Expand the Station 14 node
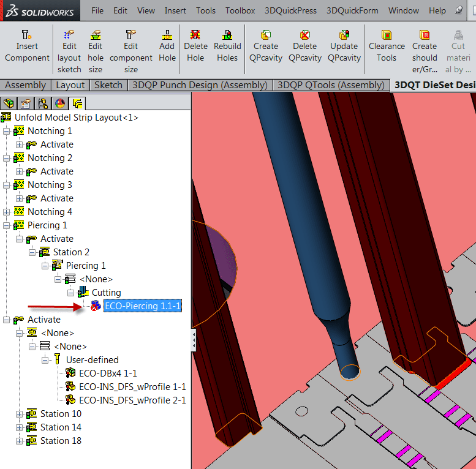476x469 pixels. (19, 428)
